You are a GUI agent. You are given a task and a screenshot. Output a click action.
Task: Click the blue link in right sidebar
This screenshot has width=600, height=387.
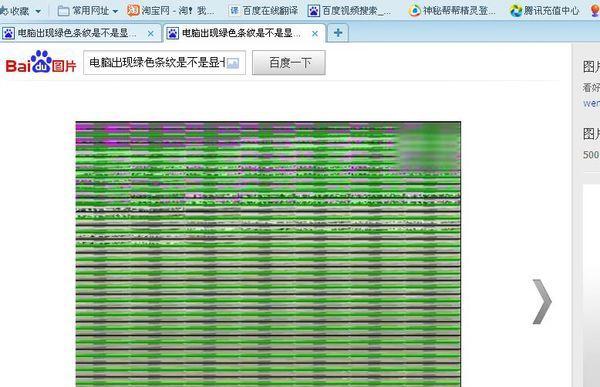click(x=591, y=103)
